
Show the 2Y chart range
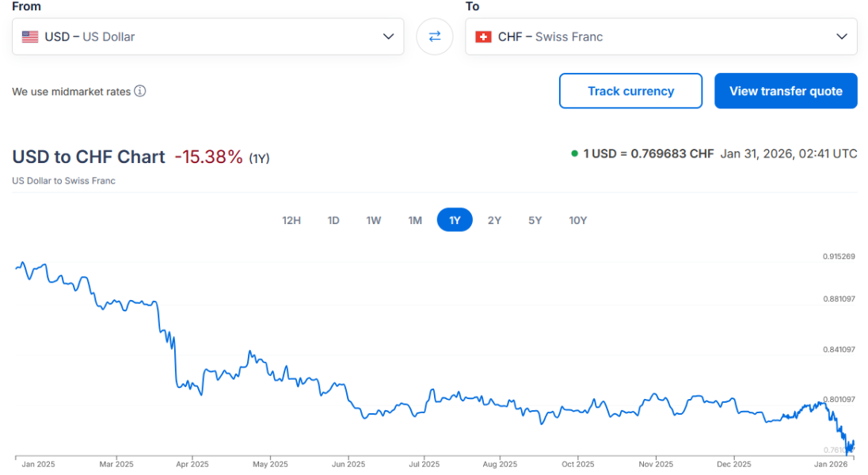click(x=494, y=220)
